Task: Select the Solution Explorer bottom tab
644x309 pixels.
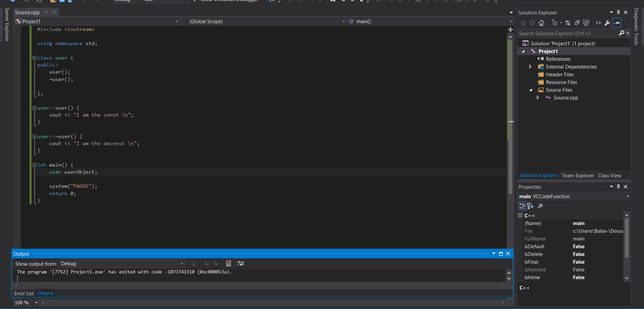Action: [538, 175]
